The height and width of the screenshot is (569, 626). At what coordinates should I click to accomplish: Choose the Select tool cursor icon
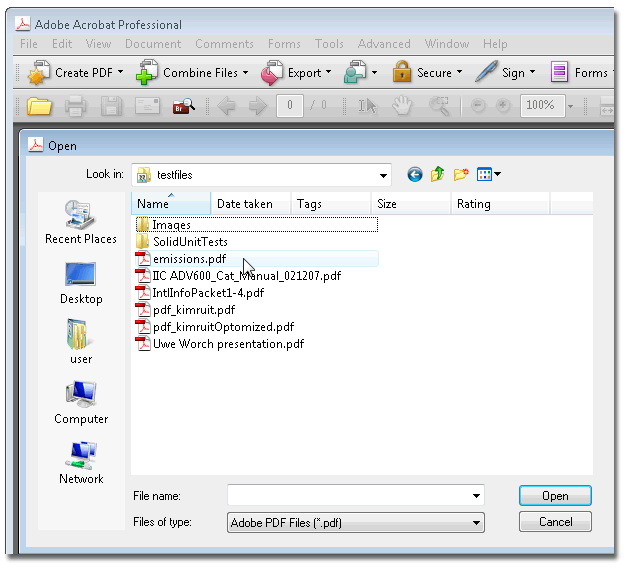tap(367, 106)
